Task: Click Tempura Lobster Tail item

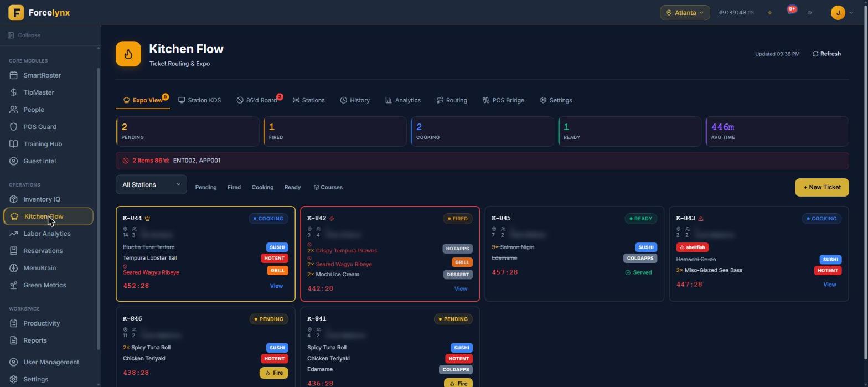Action: point(149,258)
